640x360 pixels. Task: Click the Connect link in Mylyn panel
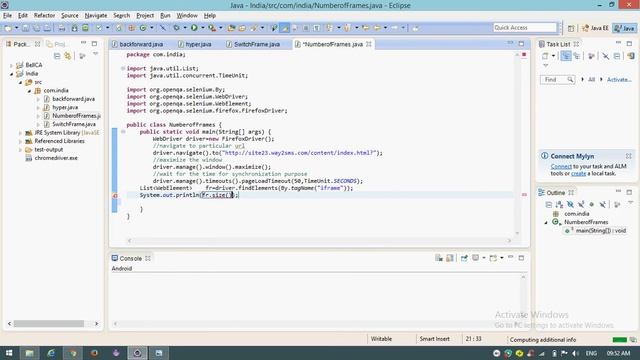pyautogui.click(x=561, y=167)
